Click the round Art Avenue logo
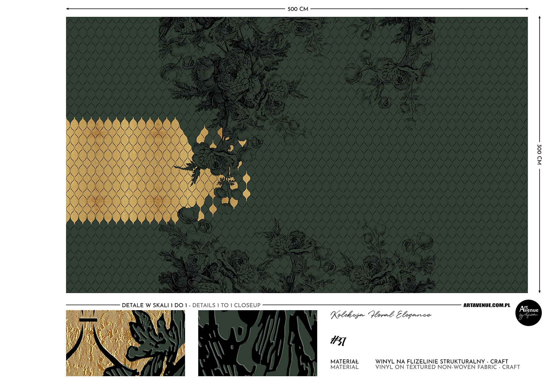The image size is (555, 392). pyautogui.click(x=528, y=313)
